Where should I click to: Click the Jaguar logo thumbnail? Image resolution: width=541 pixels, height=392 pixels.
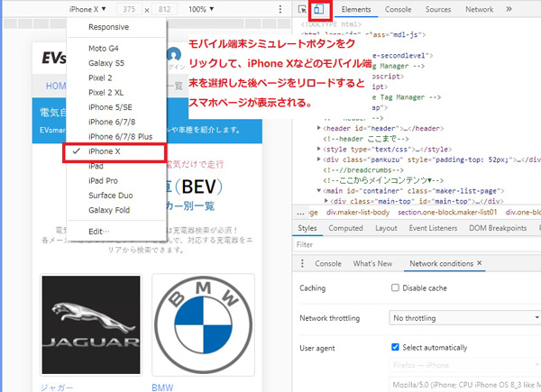tap(91, 324)
